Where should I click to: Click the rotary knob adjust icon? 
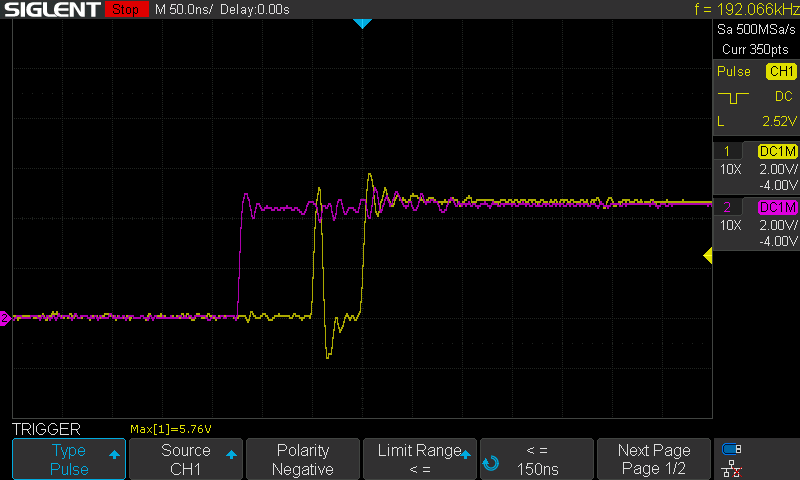pyautogui.click(x=491, y=463)
